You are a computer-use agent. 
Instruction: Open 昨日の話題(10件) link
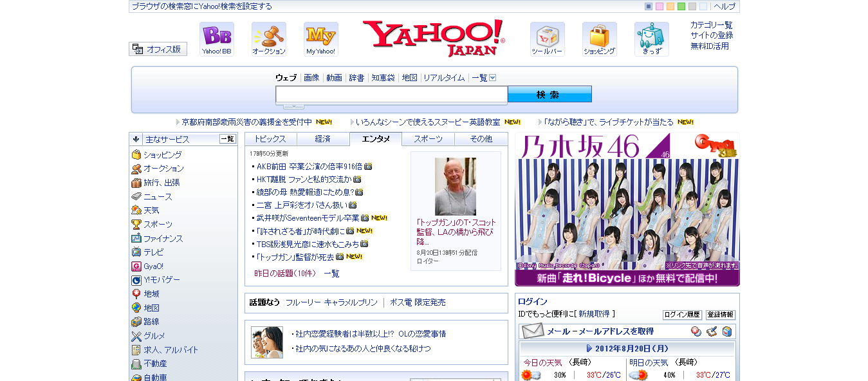pyautogui.click(x=285, y=274)
